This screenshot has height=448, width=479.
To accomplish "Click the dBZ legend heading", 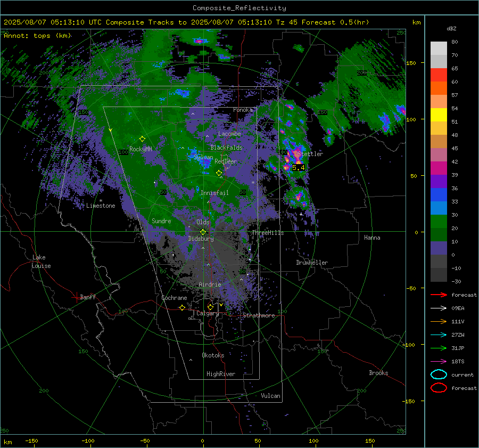I will click(451, 29).
